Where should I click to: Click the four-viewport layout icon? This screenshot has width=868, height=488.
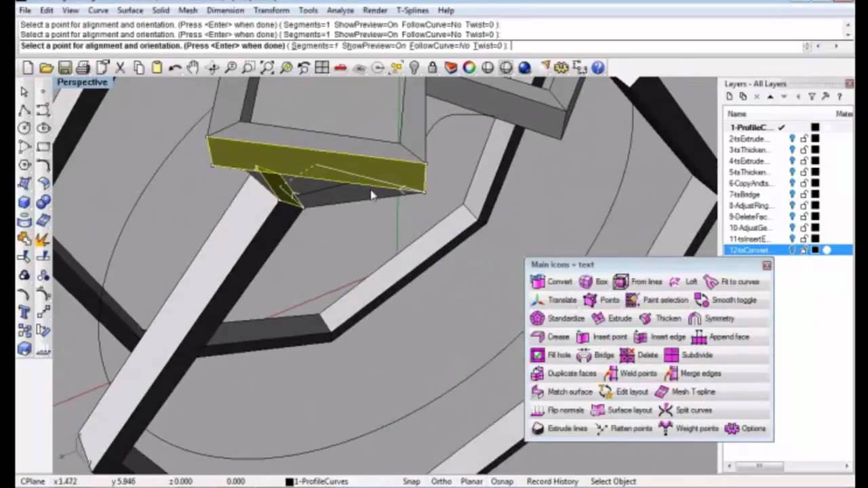(x=322, y=68)
